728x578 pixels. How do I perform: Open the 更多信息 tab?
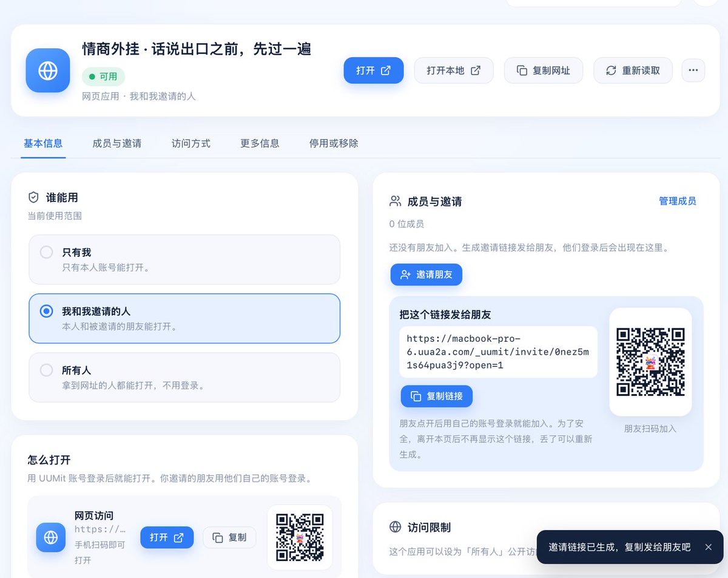pyautogui.click(x=260, y=143)
